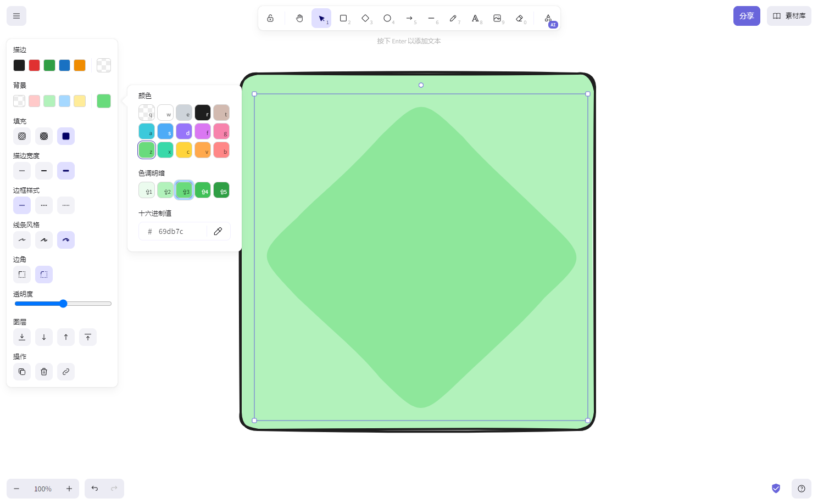Toggle the lock tool icon
Image resolution: width=818 pixels, height=504 pixels.
pyautogui.click(x=270, y=18)
